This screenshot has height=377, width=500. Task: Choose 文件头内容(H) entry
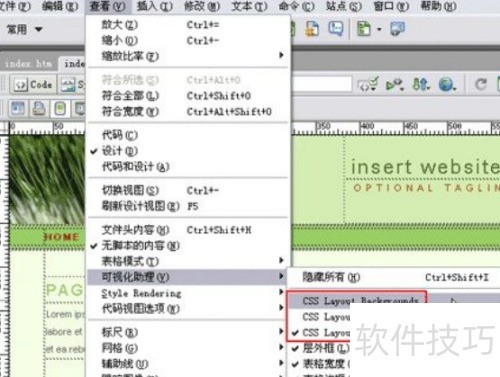click(x=188, y=230)
